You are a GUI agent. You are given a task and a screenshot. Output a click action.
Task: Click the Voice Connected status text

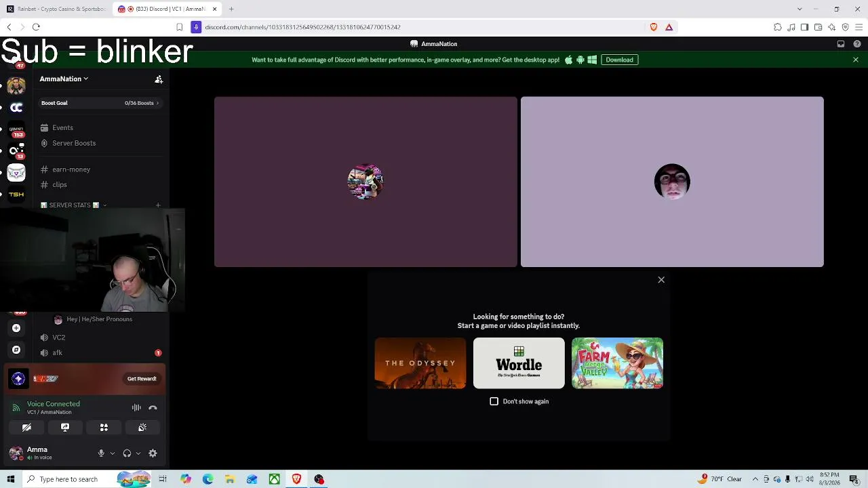click(x=54, y=404)
